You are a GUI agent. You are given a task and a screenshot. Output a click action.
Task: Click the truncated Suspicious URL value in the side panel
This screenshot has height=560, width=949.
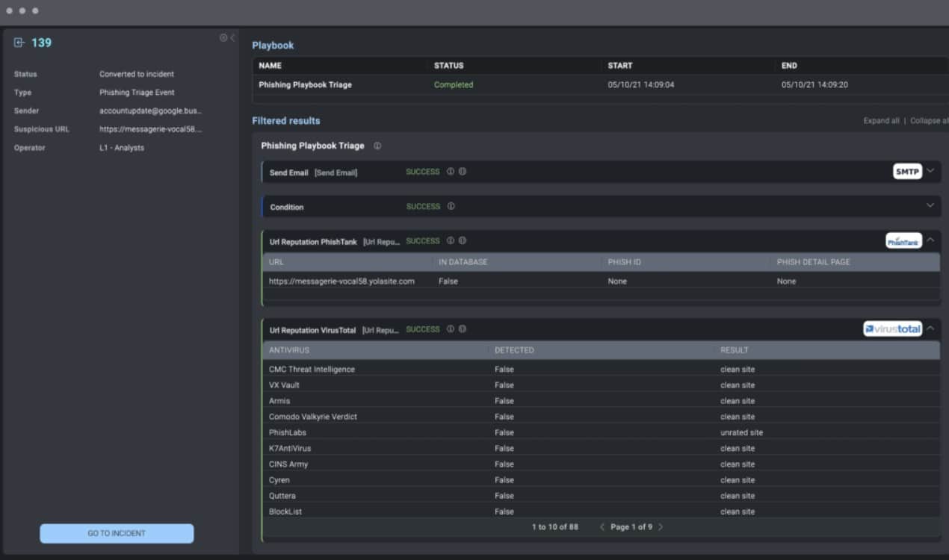151,129
